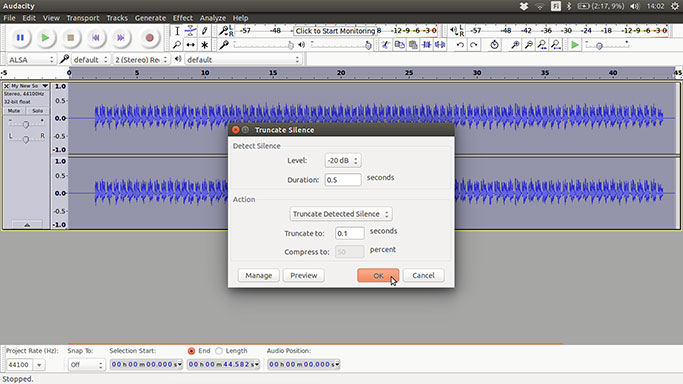Click OK in Truncate Silence dialog
Screen dimensions: 683x384
point(378,276)
